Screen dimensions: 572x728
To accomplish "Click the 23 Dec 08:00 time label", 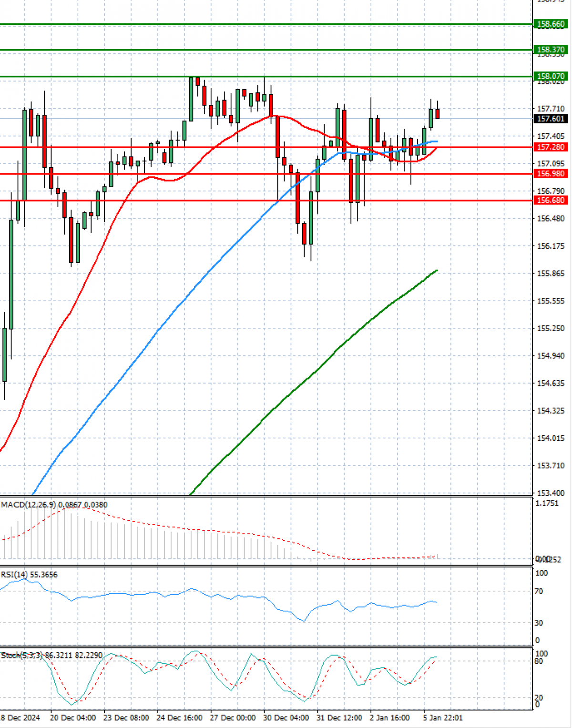I will point(126,718).
